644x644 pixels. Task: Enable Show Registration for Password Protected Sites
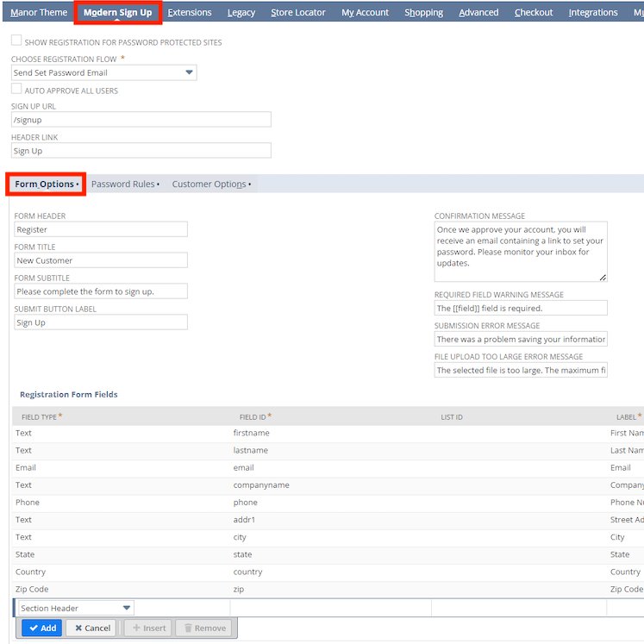point(16,41)
